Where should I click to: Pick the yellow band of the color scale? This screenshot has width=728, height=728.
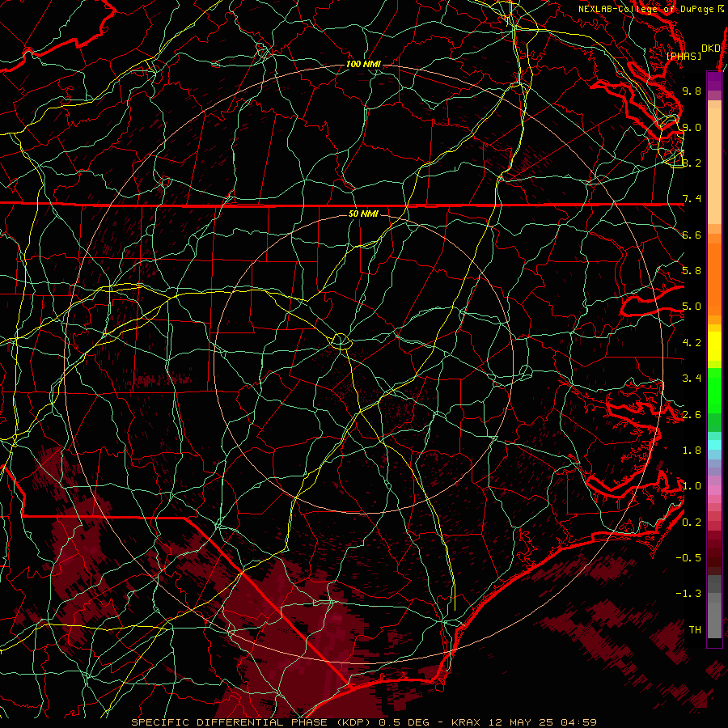pos(714,346)
